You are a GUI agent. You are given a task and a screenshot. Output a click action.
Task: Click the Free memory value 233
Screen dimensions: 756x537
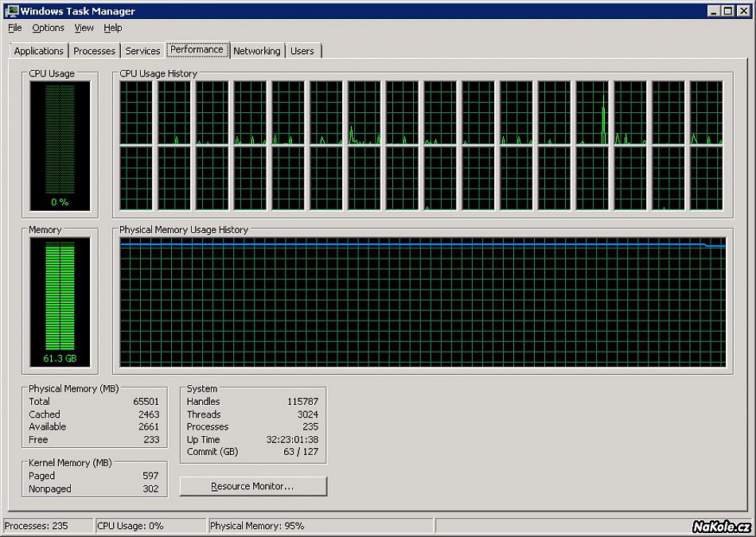[151, 440]
